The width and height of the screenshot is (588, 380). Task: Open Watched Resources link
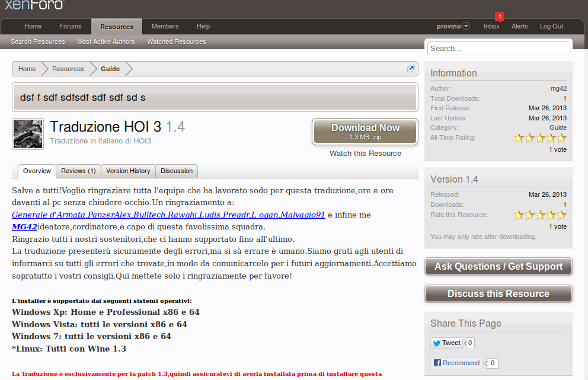click(x=176, y=41)
